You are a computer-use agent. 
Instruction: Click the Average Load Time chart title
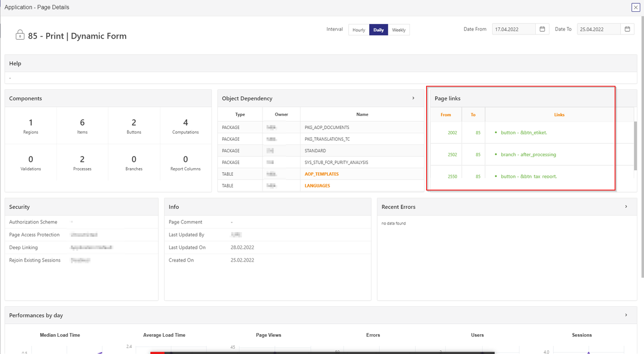tap(164, 335)
